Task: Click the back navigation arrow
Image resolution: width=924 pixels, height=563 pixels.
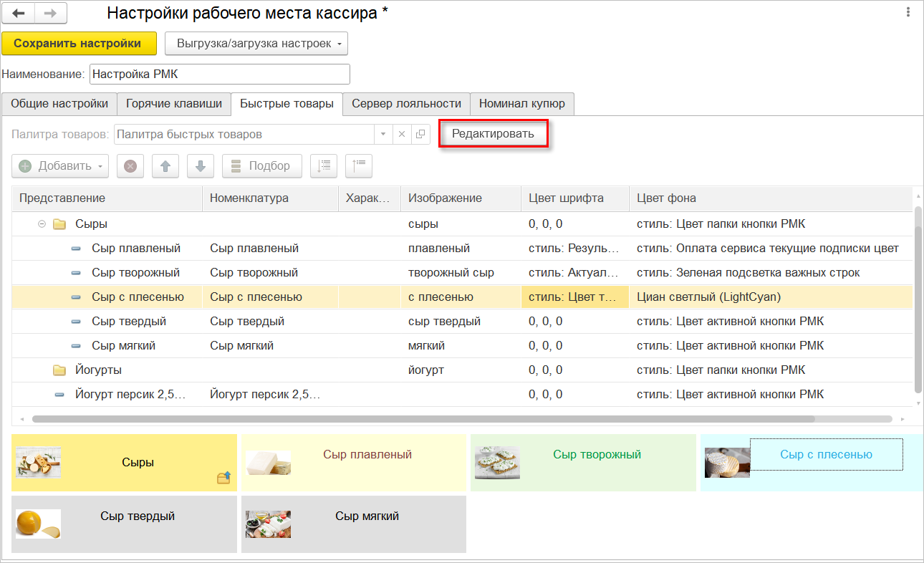Action: pyautogui.click(x=19, y=13)
